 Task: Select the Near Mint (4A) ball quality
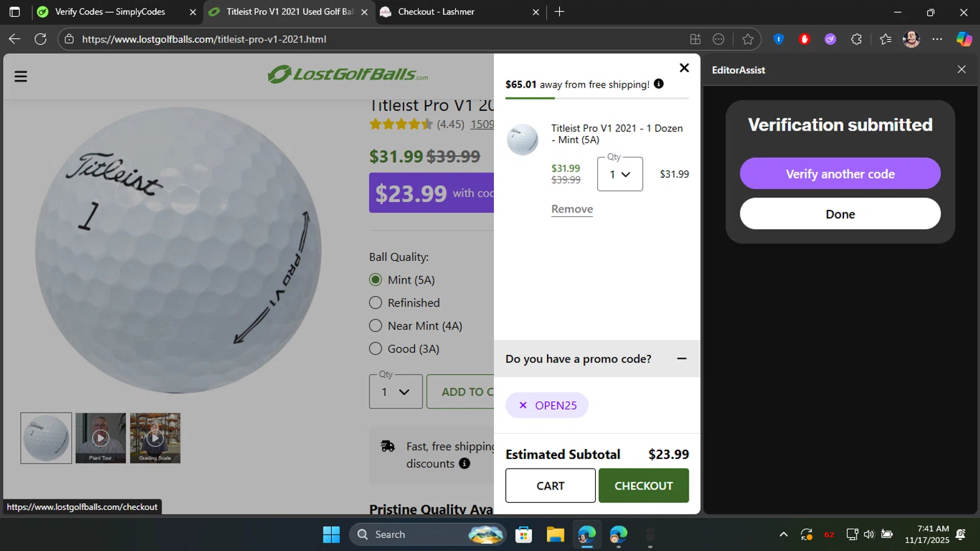pos(376,326)
